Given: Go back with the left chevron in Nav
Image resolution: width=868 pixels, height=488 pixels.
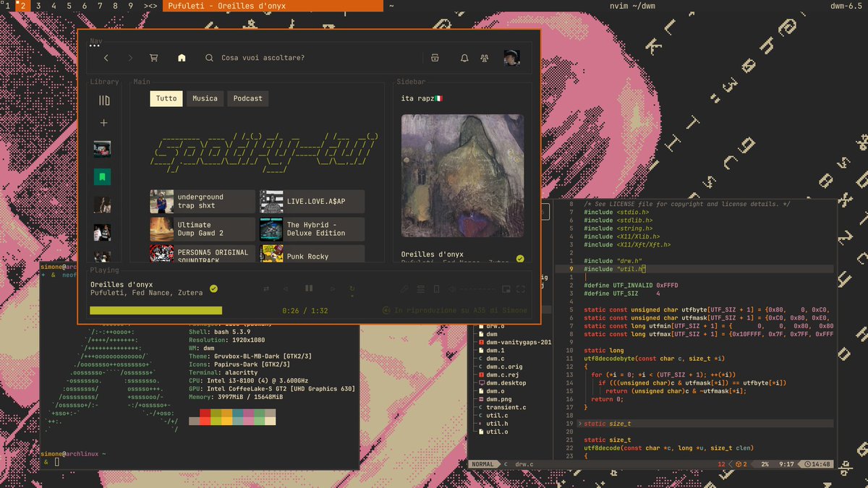Looking at the screenshot, I should tap(106, 58).
